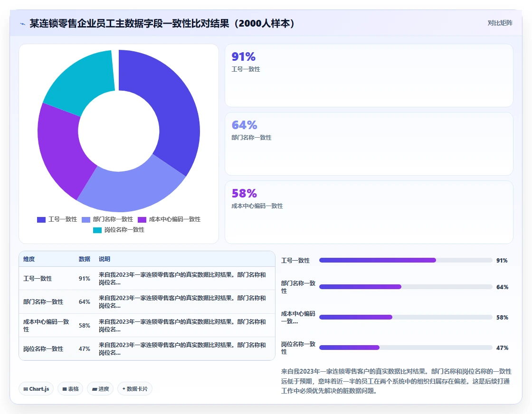
Task: Click the 成本中心编码一致性 table row cell
Action: click(x=46, y=326)
